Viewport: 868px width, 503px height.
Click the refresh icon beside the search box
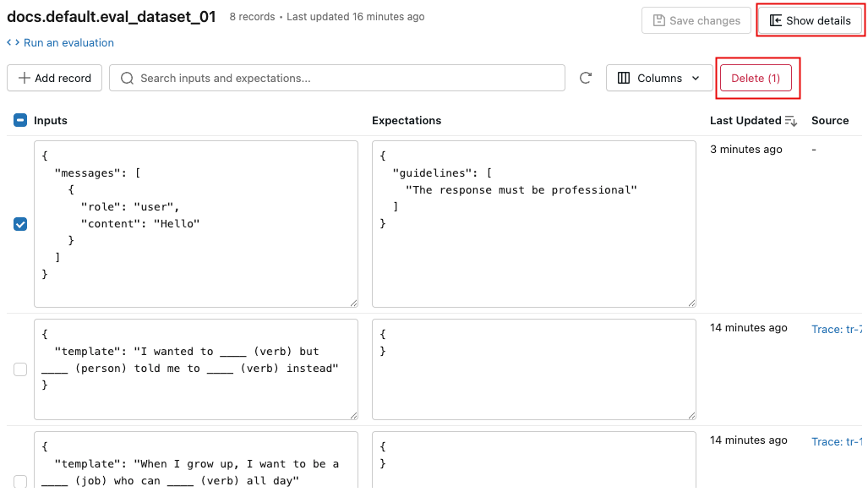click(x=586, y=79)
